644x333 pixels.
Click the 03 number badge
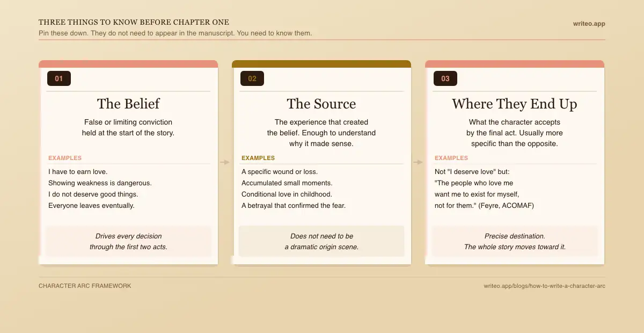(445, 78)
